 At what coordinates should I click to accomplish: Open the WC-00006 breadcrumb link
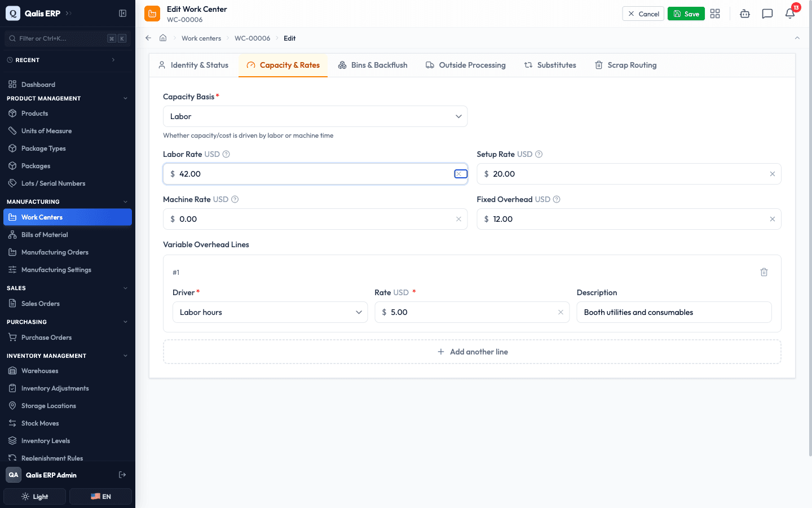tap(253, 38)
